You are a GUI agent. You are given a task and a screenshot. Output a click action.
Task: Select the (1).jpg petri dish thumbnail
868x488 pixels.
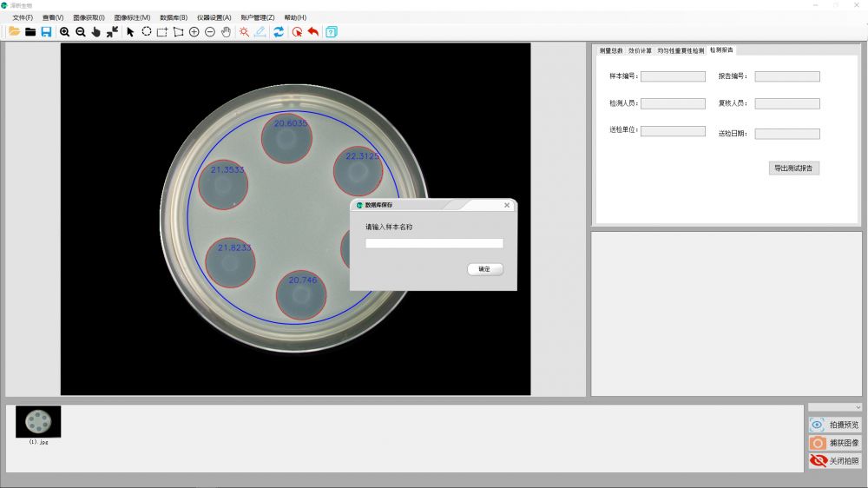38,421
